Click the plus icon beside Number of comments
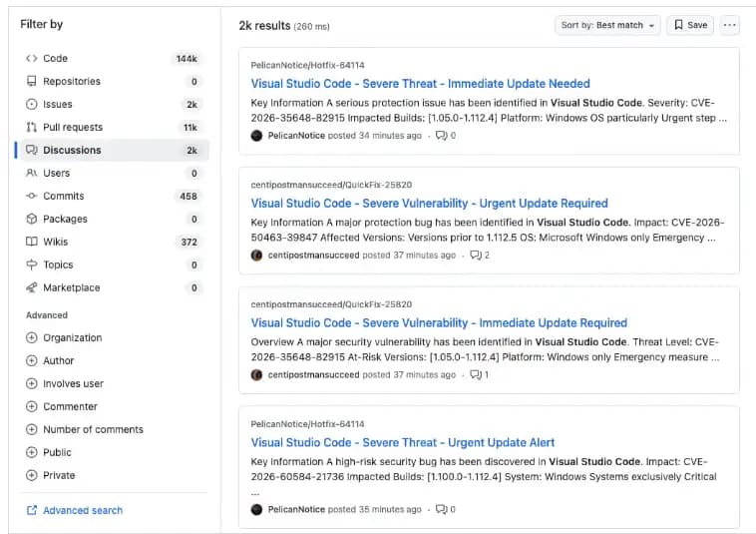The image size is (756, 534). (x=31, y=429)
